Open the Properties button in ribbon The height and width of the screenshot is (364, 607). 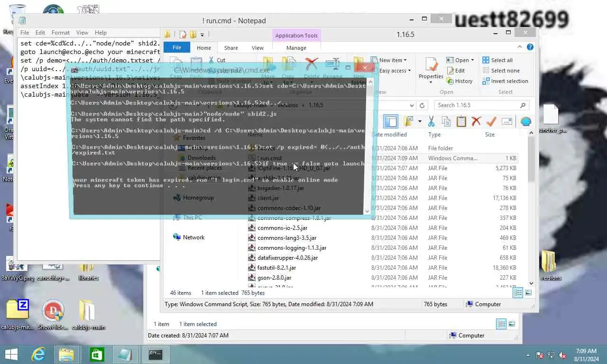tap(431, 69)
